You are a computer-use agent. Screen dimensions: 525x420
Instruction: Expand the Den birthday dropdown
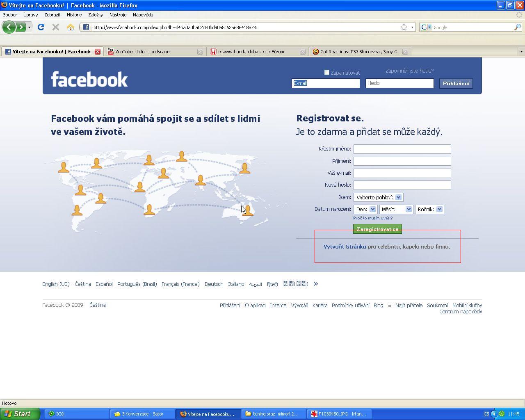pyautogui.click(x=365, y=209)
